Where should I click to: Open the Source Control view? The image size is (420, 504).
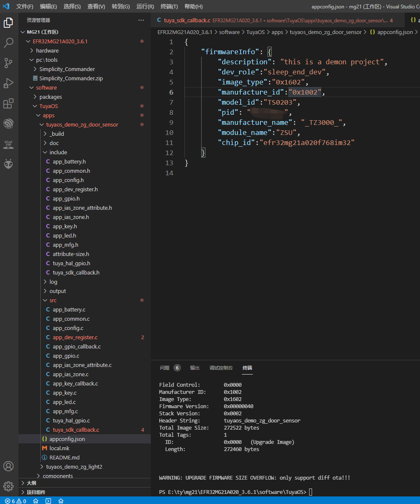[8, 63]
